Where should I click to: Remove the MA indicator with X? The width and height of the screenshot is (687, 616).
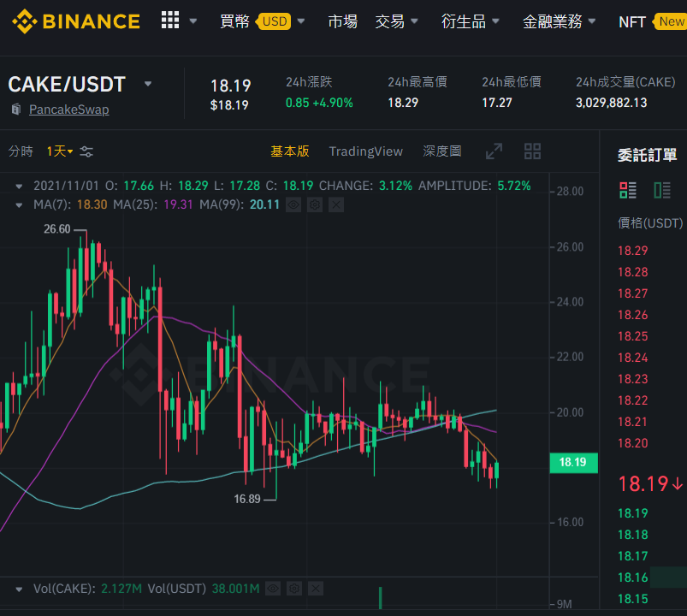click(x=336, y=204)
